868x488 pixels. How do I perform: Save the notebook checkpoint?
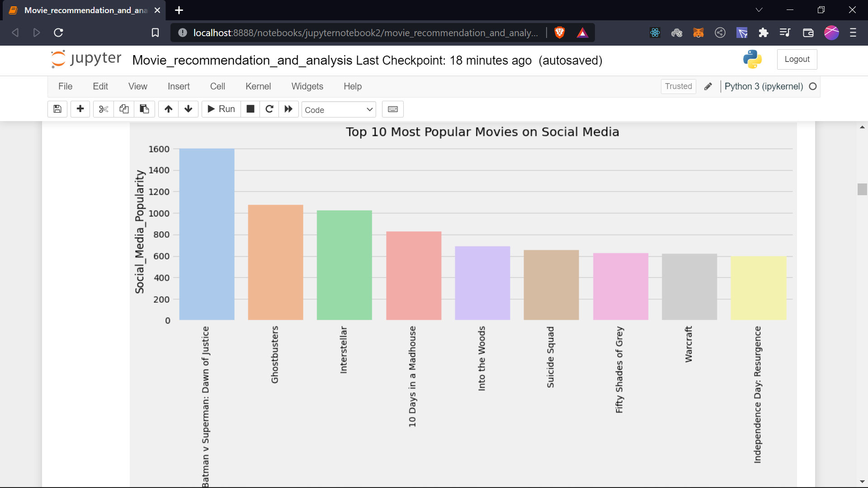[x=57, y=109]
